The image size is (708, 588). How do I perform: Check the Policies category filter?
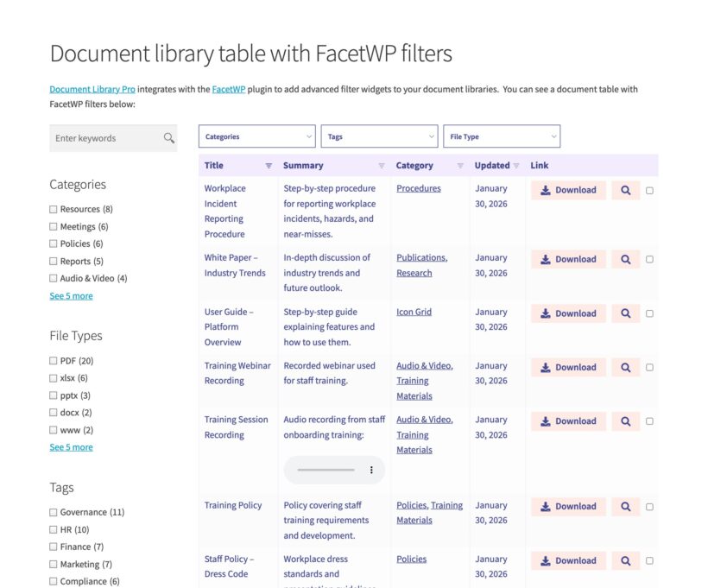(54, 243)
